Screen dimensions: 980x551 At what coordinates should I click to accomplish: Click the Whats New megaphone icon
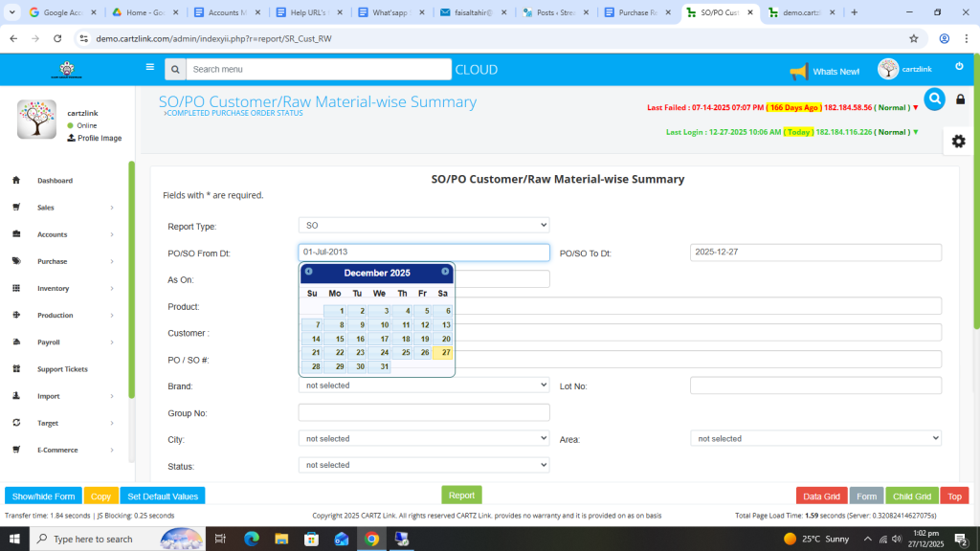[x=798, y=72]
